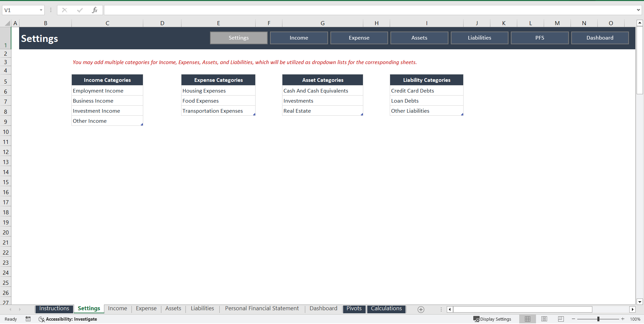Click the Select All corner triangle

click(x=7, y=23)
